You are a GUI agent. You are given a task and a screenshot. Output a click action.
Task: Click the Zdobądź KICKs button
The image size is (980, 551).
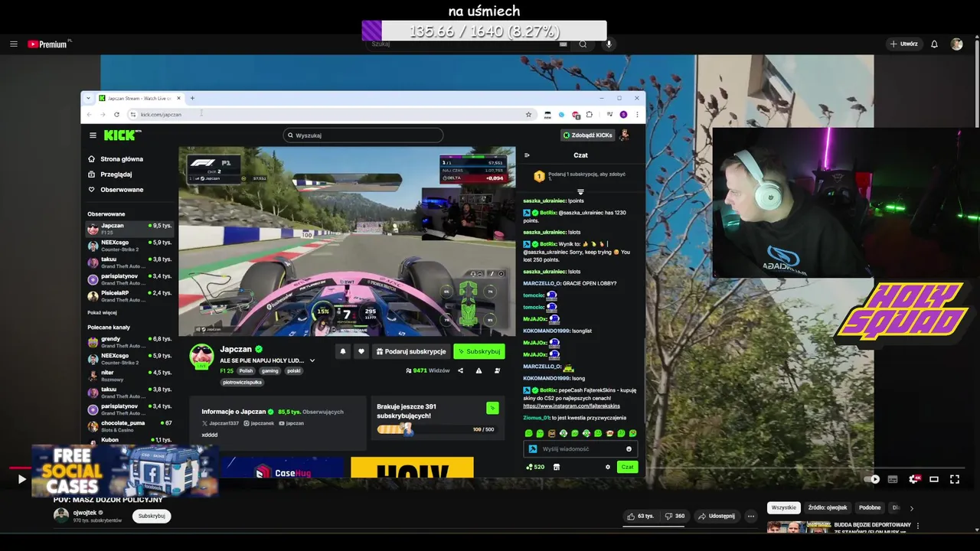point(588,135)
